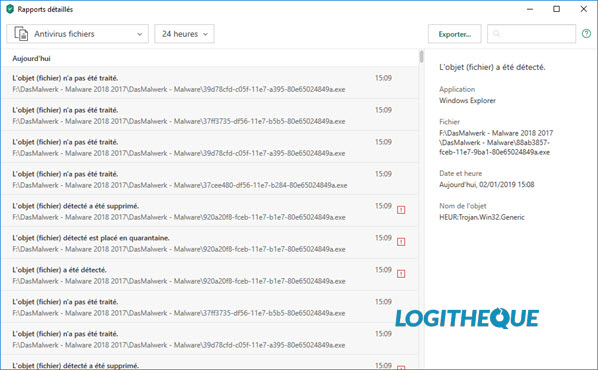Click the event list scrollbar thumb
Screen dimensions: 598x370
coord(421,56)
